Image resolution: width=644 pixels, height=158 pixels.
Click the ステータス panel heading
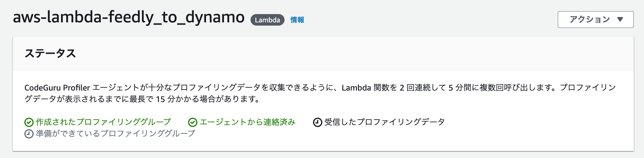coord(50,53)
